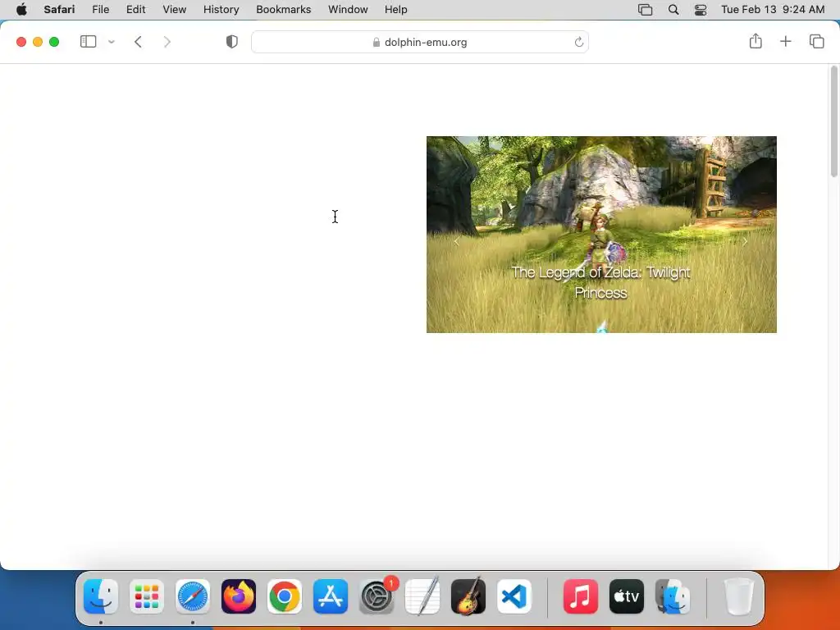Click the dolphin-emu.org address bar

420,42
